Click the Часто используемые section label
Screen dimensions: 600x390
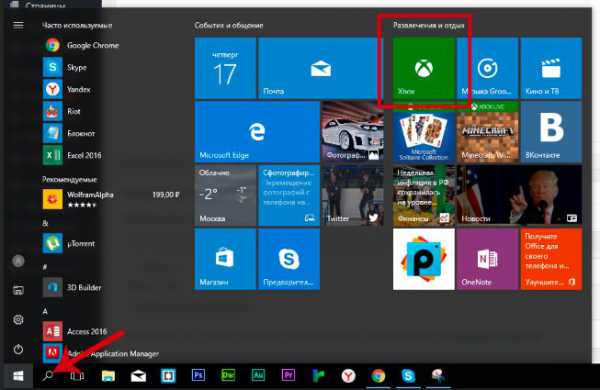click(77, 25)
